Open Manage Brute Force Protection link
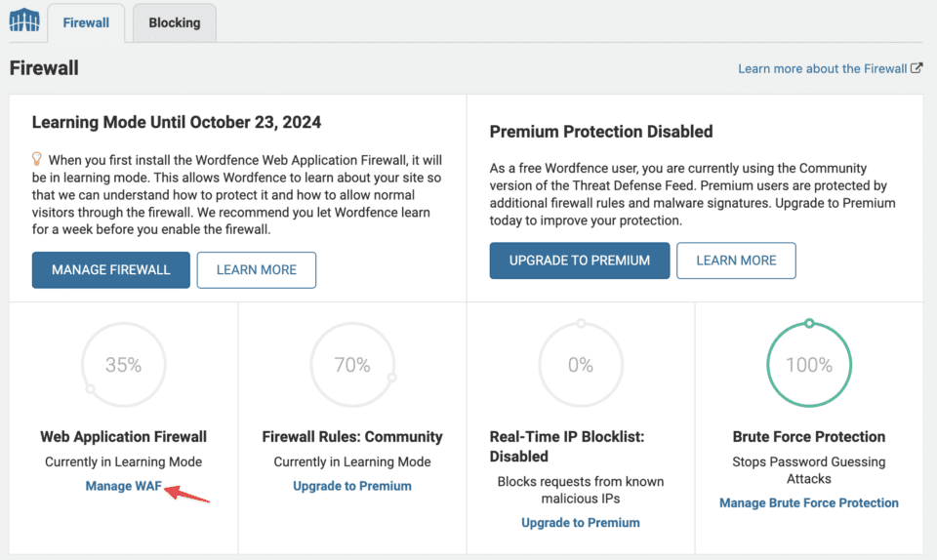 809,503
